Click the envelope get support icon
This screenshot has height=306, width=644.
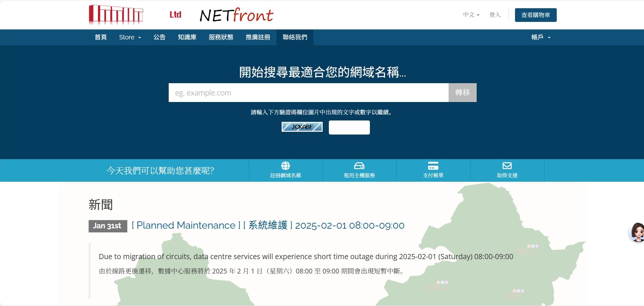(x=507, y=166)
